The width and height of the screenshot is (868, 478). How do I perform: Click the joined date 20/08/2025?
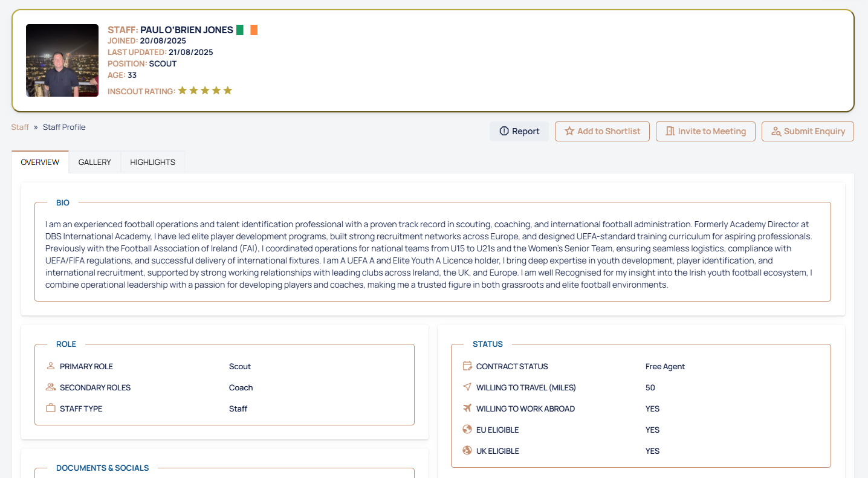(x=163, y=40)
